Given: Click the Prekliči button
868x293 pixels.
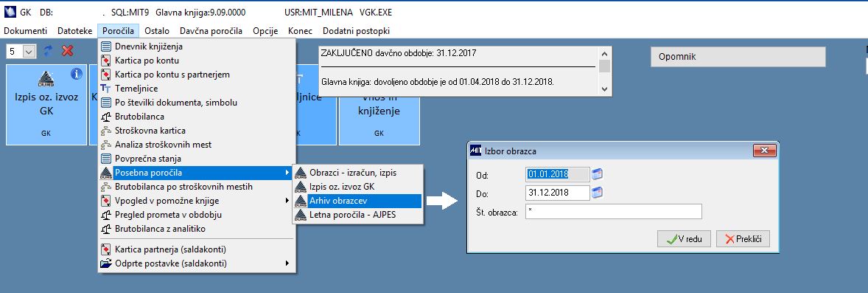Looking at the screenshot, I should (743, 239).
